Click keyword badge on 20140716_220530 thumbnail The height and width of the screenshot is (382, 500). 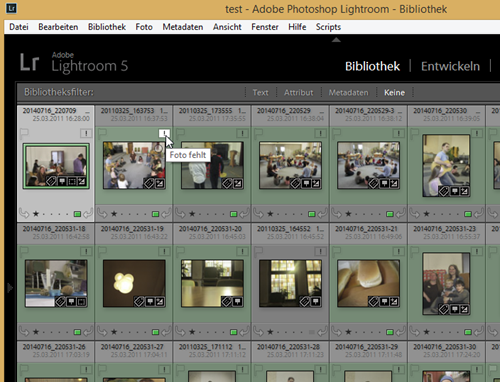444,191
